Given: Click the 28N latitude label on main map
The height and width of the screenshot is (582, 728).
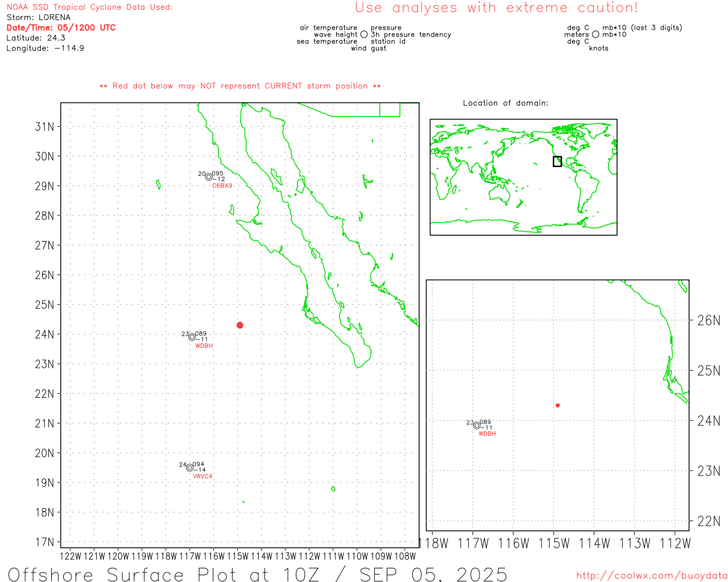Looking at the screenshot, I should point(45,216).
